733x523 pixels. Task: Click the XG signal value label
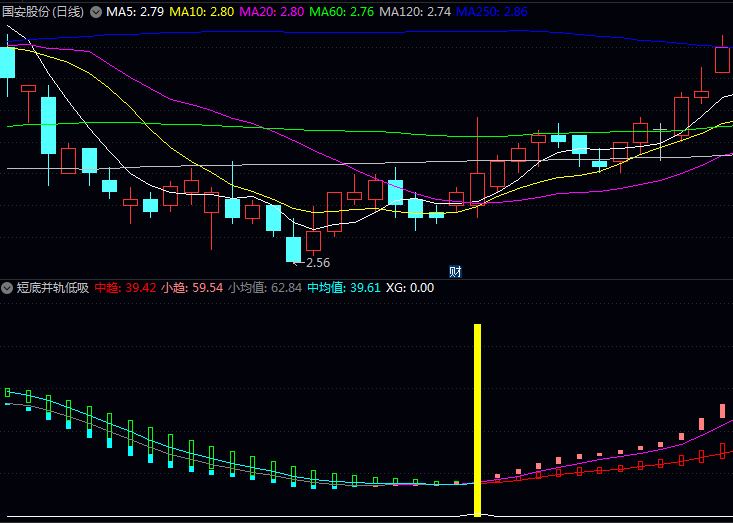(x=408, y=288)
